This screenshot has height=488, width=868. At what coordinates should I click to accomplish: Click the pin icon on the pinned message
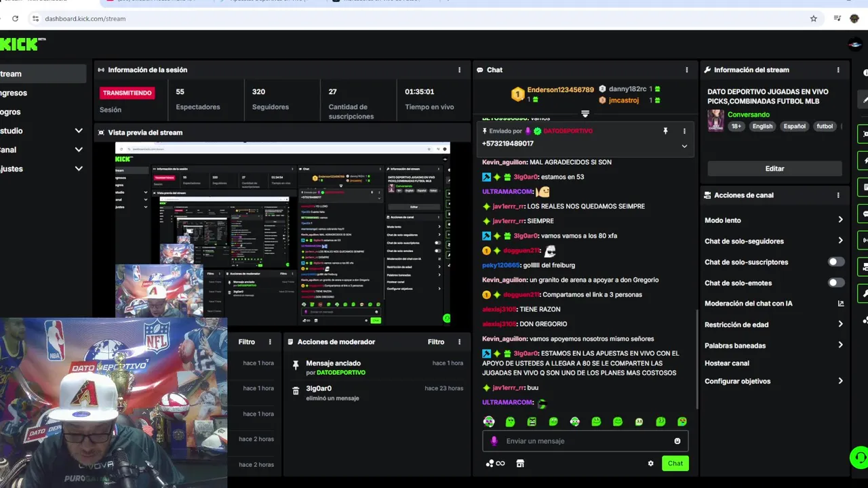(665, 131)
